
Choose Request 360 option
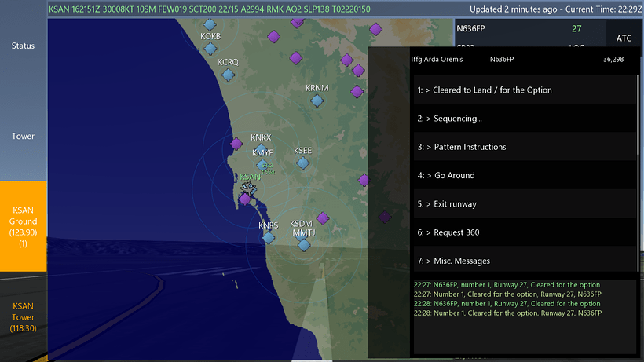[x=525, y=232]
